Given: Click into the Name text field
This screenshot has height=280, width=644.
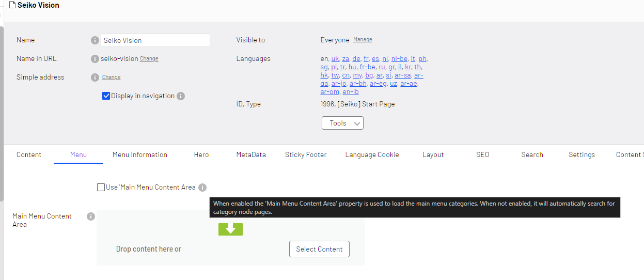Looking at the screenshot, I should (155, 40).
